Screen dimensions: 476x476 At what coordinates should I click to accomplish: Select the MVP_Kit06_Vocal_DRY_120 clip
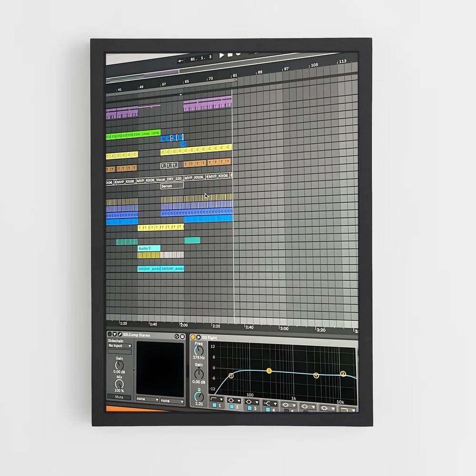point(159,180)
